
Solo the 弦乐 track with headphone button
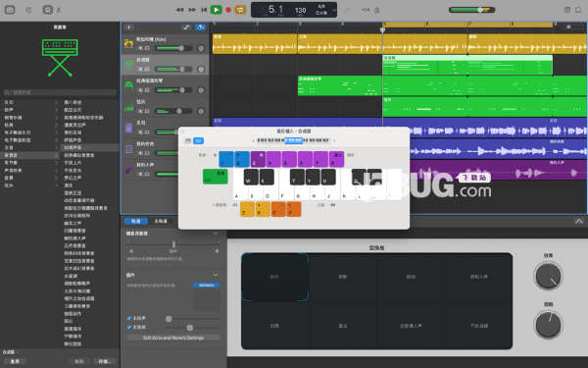[147, 111]
